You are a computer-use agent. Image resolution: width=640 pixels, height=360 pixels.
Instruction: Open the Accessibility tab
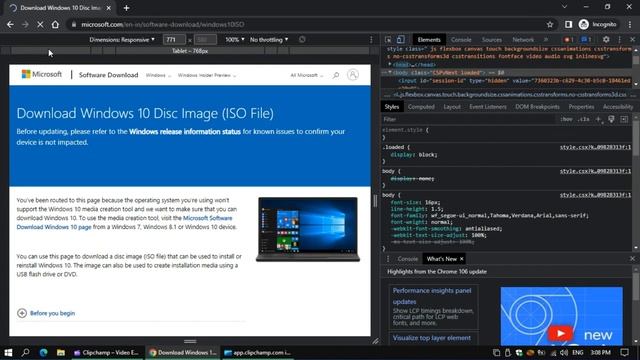click(618, 107)
